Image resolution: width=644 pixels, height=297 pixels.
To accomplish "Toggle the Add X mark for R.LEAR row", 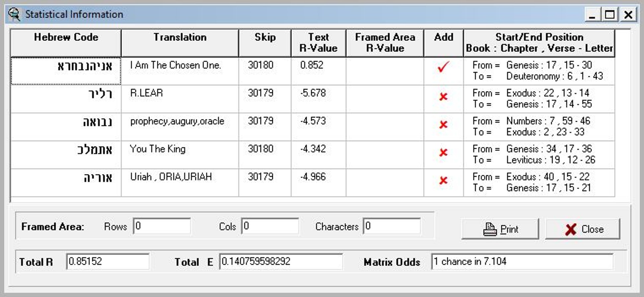I will coord(443,97).
